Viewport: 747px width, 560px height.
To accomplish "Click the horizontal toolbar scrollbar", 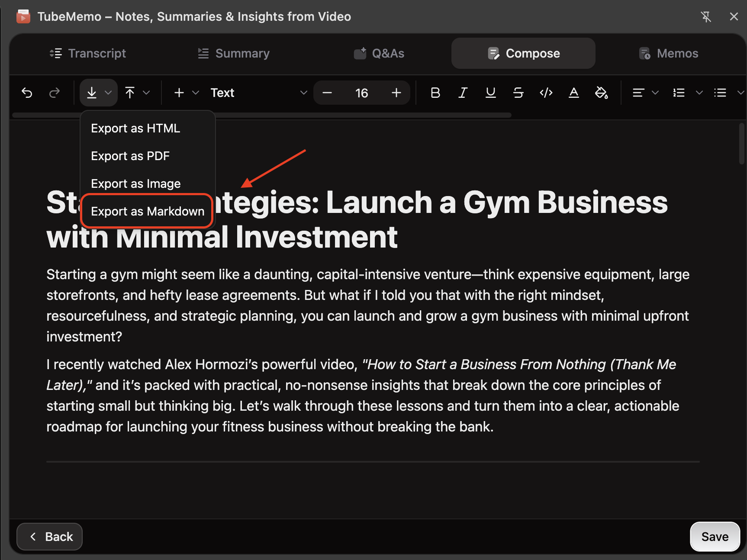I will coord(262,115).
